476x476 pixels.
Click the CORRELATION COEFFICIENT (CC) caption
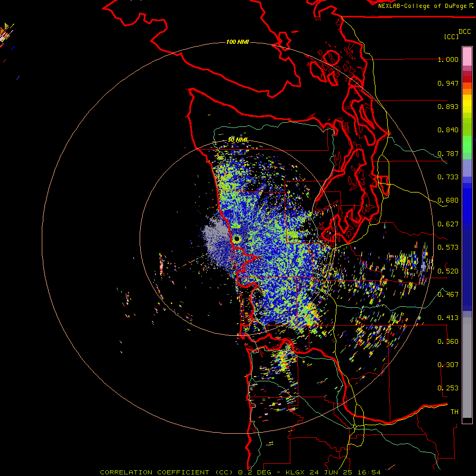(x=167, y=472)
